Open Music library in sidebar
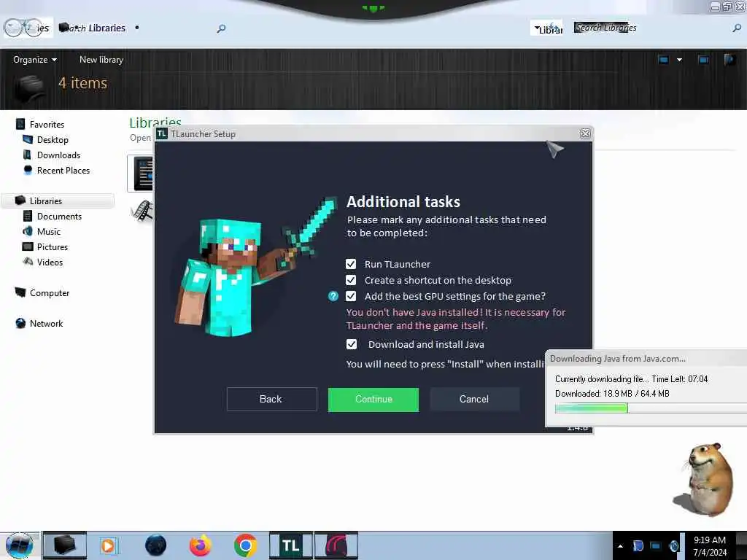747x560 pixels. point(49,231)
